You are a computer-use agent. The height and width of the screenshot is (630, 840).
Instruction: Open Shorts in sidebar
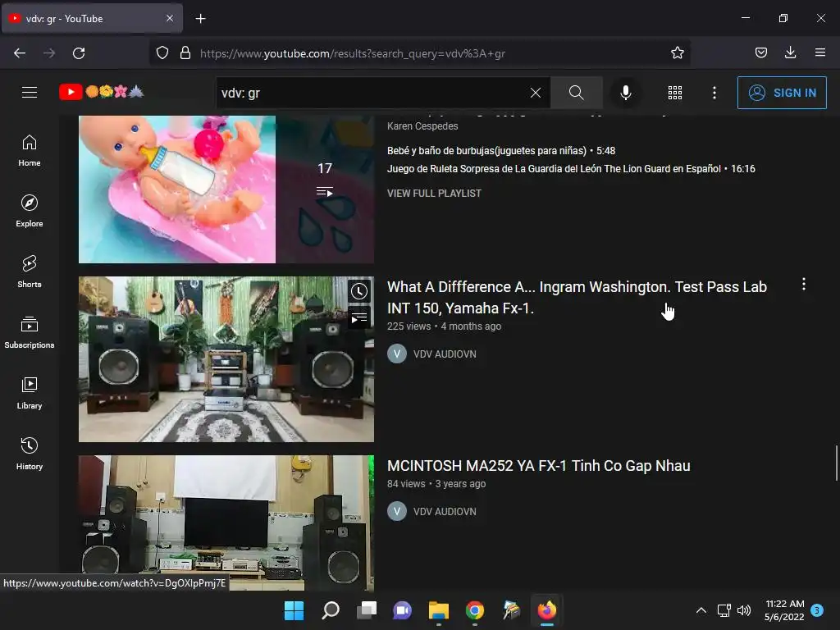pos(30,272)
